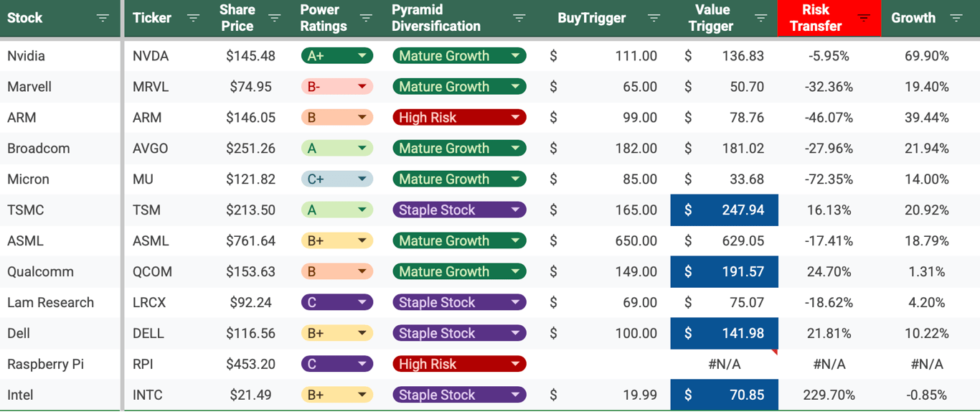
Task: Open the Value Trigger filter icon
Action: [761, 18]
